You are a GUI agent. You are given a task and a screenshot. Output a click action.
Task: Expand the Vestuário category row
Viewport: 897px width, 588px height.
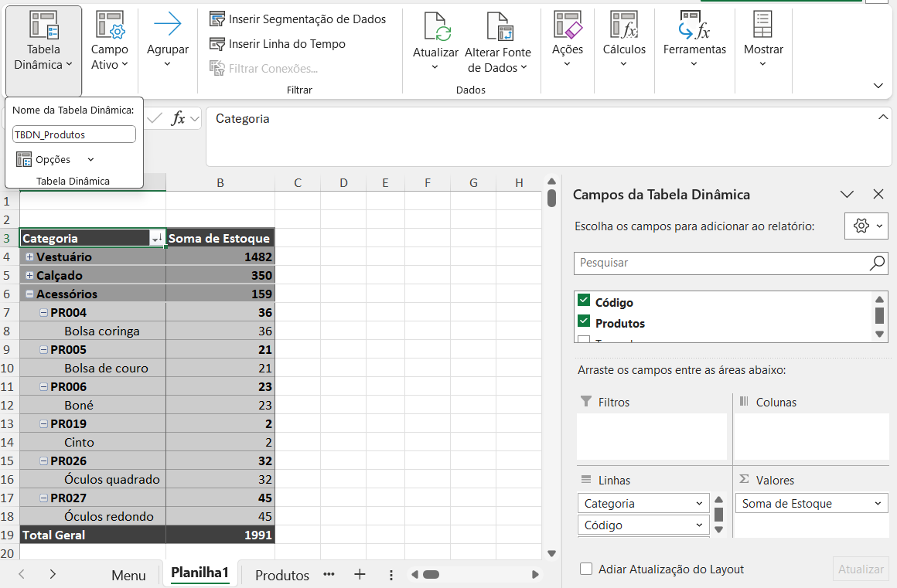point(29,257)
